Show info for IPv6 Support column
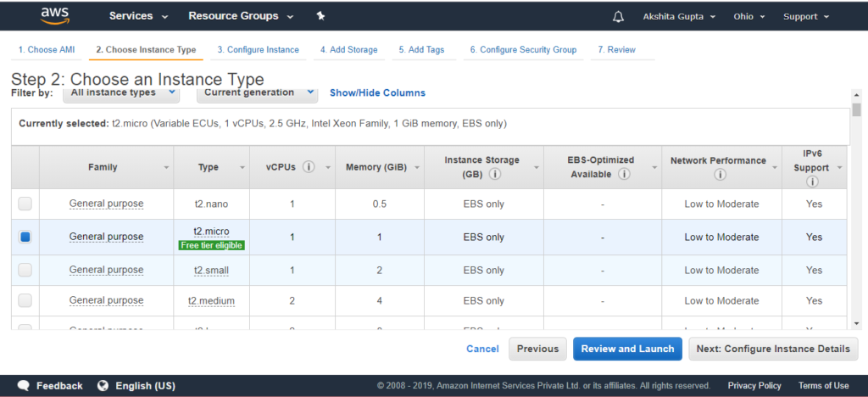The width and height of the screenshot is (868, 397). click(x=813, y=182)
